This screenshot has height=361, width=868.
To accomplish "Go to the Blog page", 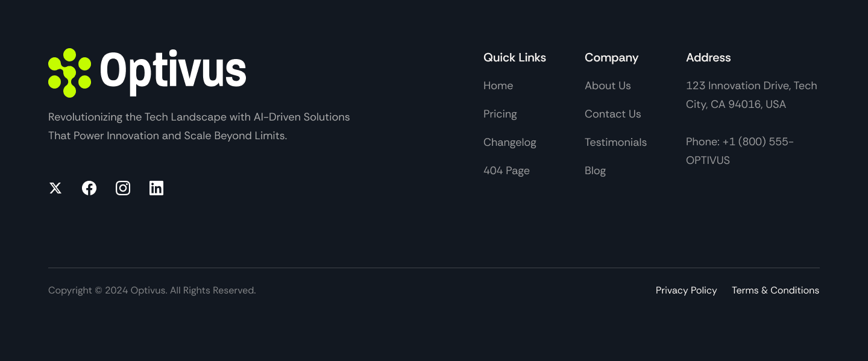I will tap(595, 171).
